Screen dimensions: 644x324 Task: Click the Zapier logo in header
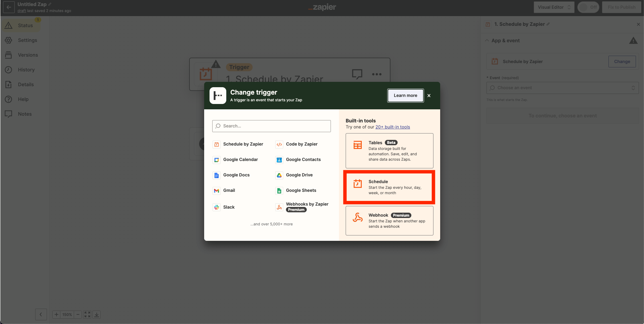322,7
